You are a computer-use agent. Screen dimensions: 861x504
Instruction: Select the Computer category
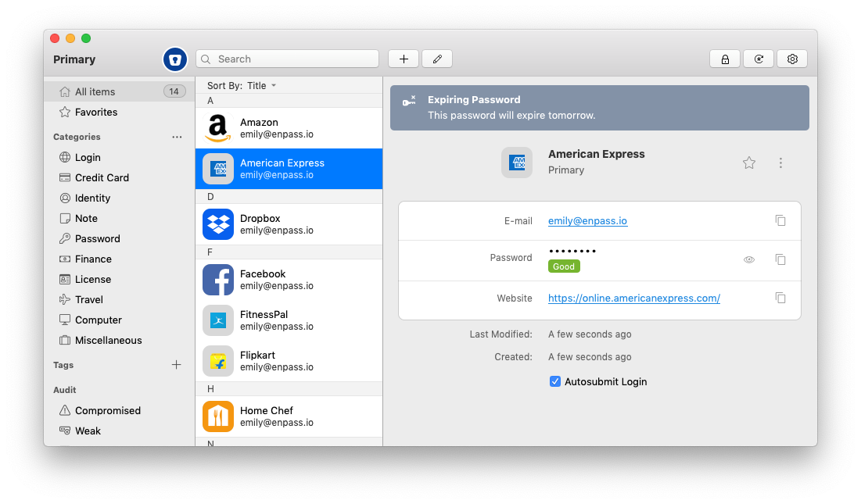(119, 320)
